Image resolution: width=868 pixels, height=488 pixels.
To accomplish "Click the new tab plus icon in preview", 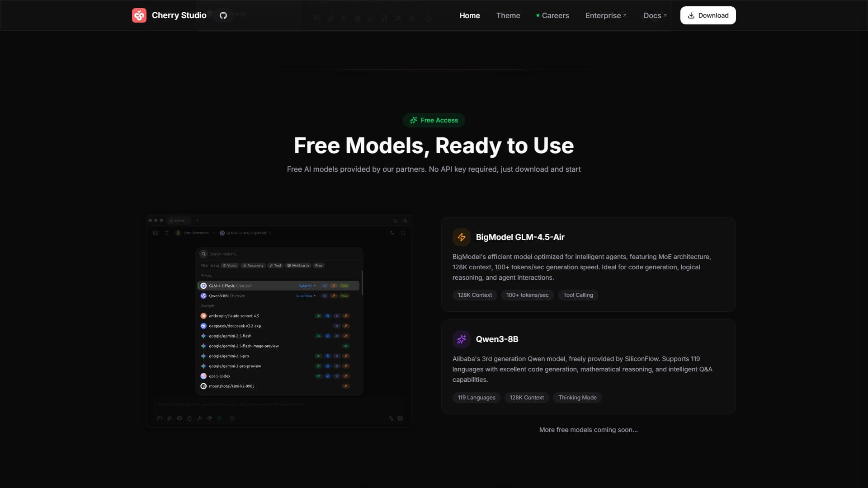I will 198,221.
